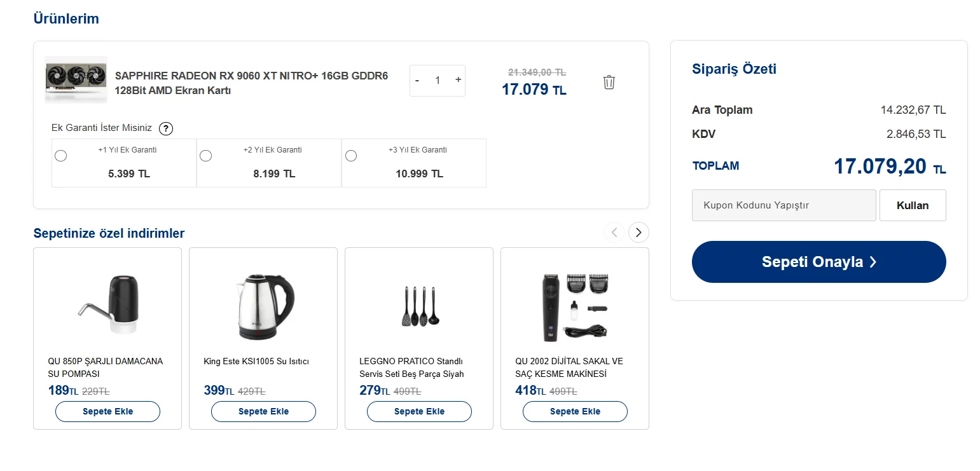Click the King Este kettle product image
This screenshot has width=980, height=471.
[x=263, y=307]
